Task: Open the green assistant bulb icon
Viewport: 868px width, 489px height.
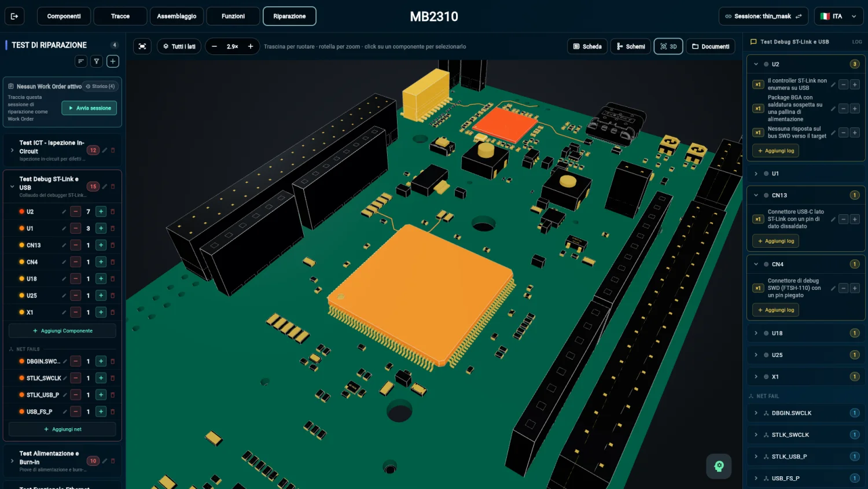Action: [719, 466]
